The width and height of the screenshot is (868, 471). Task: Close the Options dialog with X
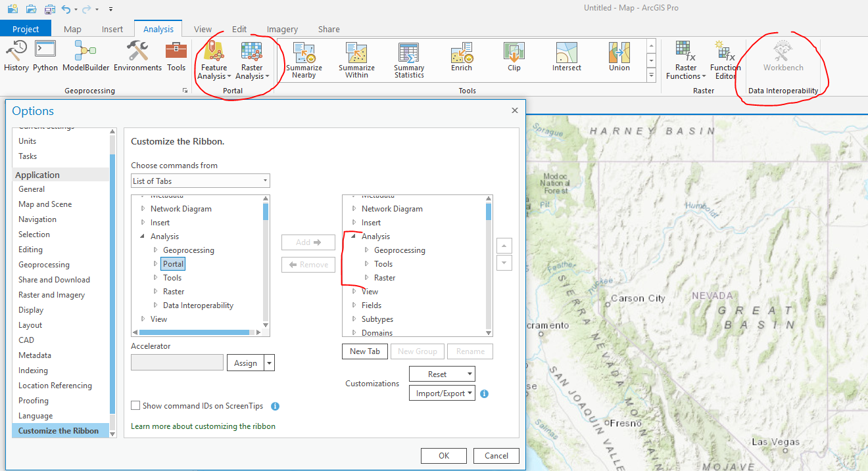515,110
